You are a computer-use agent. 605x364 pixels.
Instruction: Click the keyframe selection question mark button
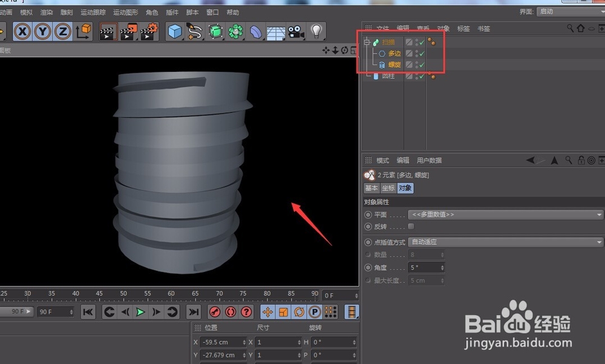[246, 311]
